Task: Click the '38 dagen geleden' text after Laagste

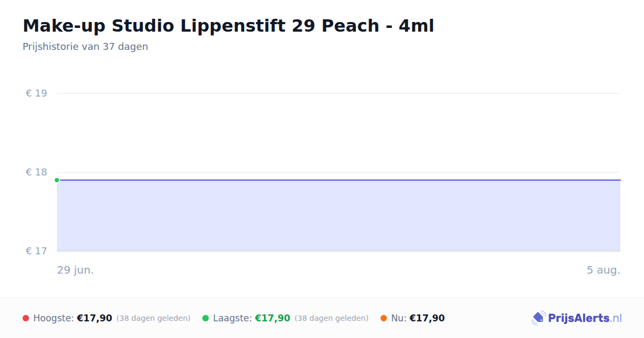Action: click(332, 318)
